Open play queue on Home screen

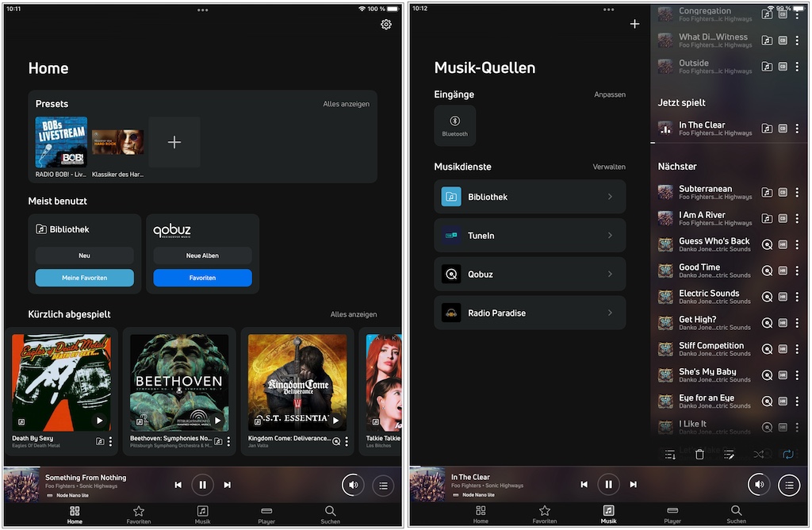383,486
